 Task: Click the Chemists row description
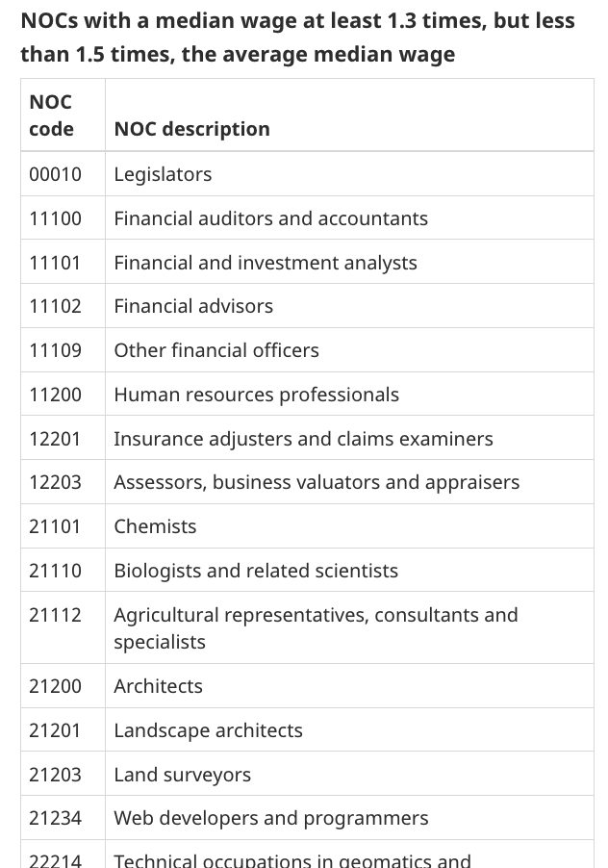coord(155,526)
